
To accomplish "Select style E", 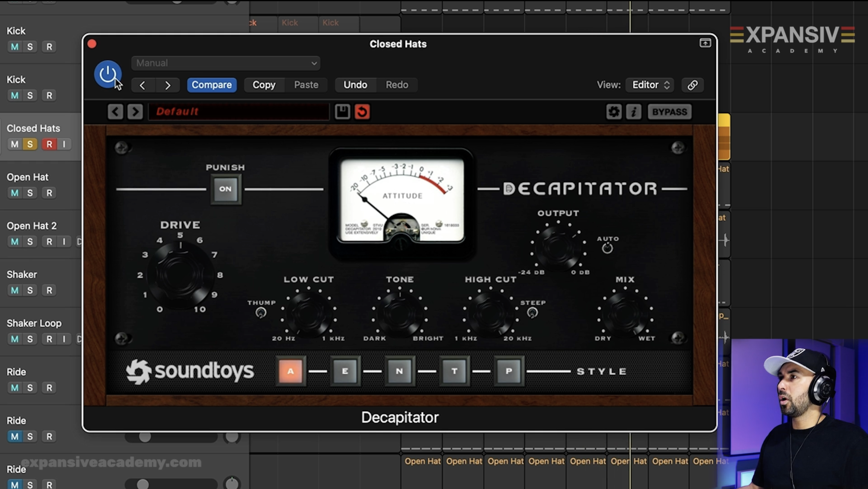I will point(345,371).
